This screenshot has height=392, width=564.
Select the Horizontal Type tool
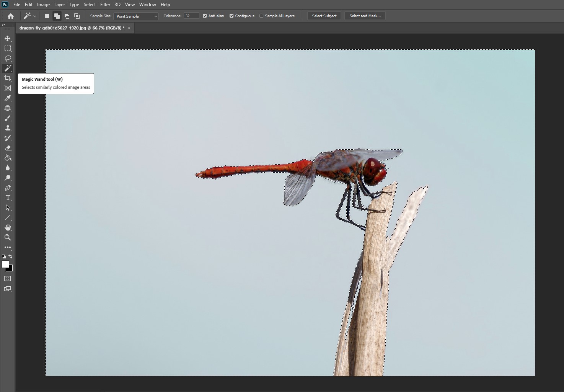(x=8, y=198)
